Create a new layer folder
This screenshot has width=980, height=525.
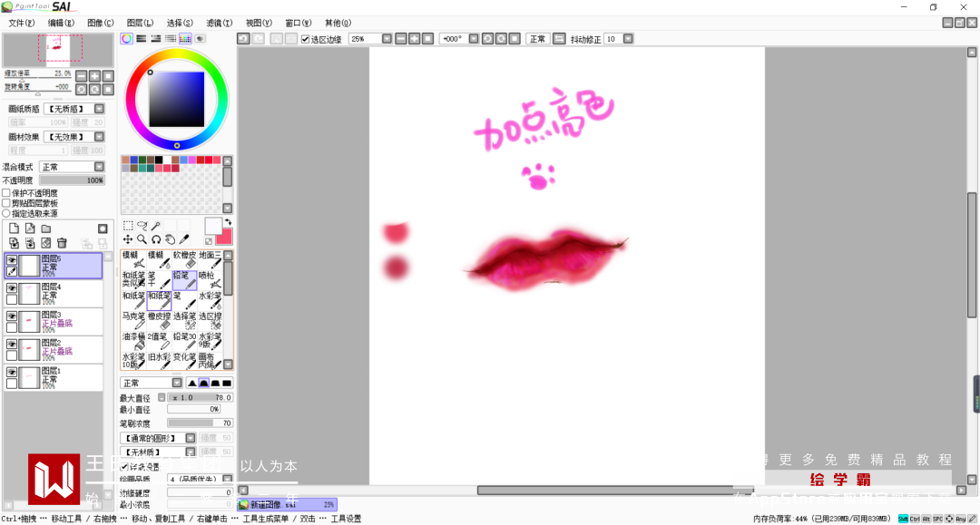pos(46,228)
